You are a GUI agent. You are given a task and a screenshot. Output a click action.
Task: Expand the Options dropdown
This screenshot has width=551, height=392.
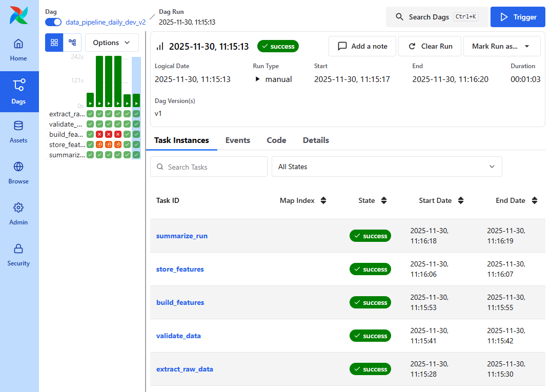click(112, 43)
